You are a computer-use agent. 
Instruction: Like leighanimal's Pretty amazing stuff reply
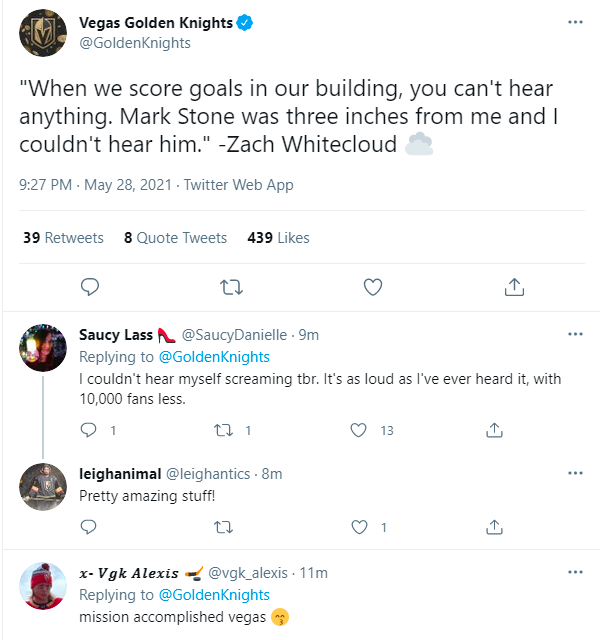[358, 527]
